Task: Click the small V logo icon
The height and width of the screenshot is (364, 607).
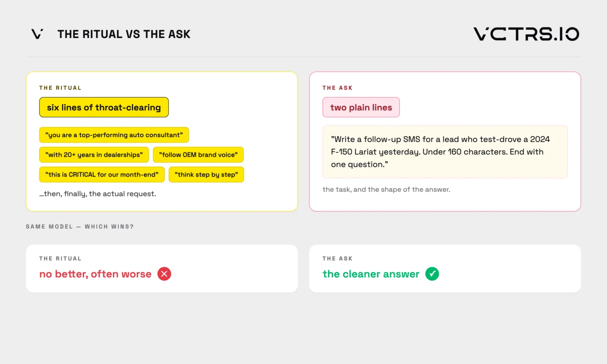Action: pos(37,34)
